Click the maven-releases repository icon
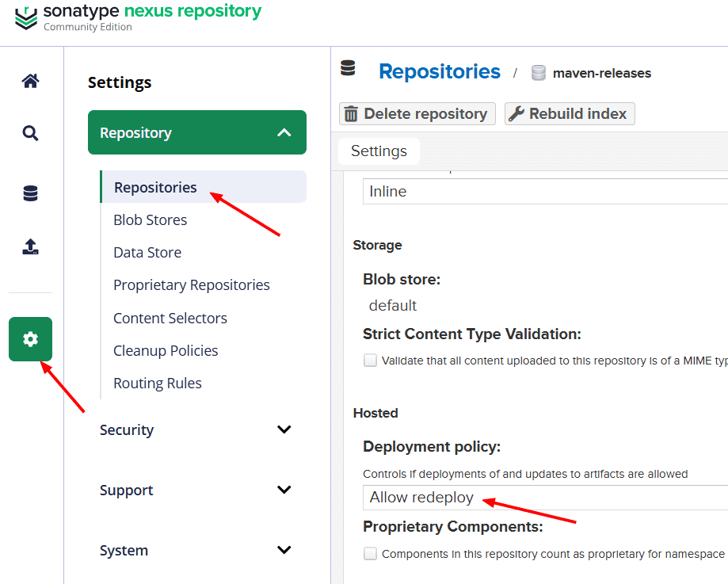 coord(538,73)
